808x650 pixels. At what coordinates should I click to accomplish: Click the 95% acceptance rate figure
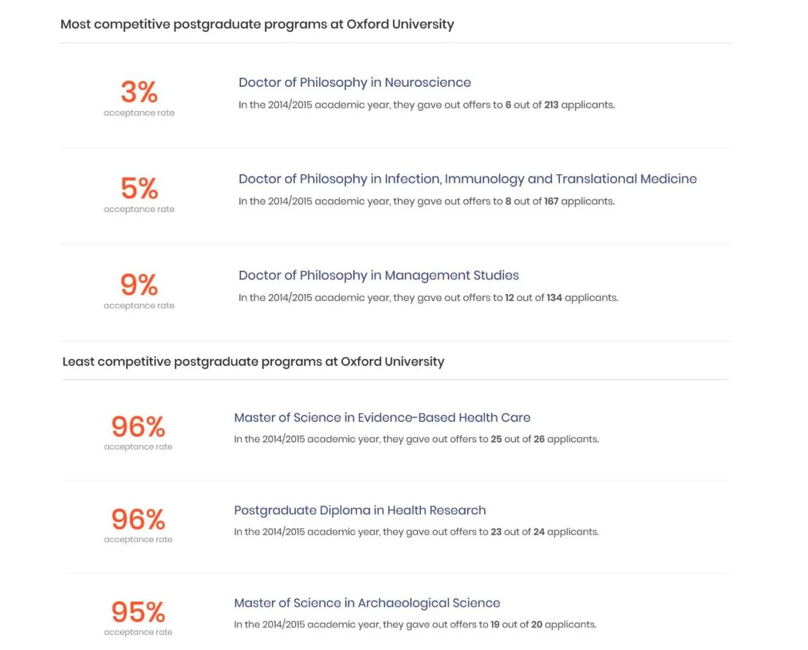click(138, 612)
